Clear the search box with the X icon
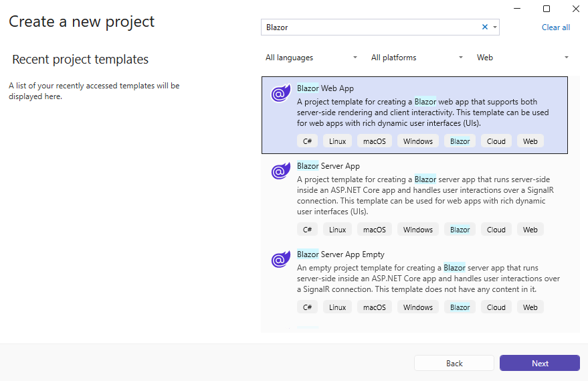 click(484, 27)
